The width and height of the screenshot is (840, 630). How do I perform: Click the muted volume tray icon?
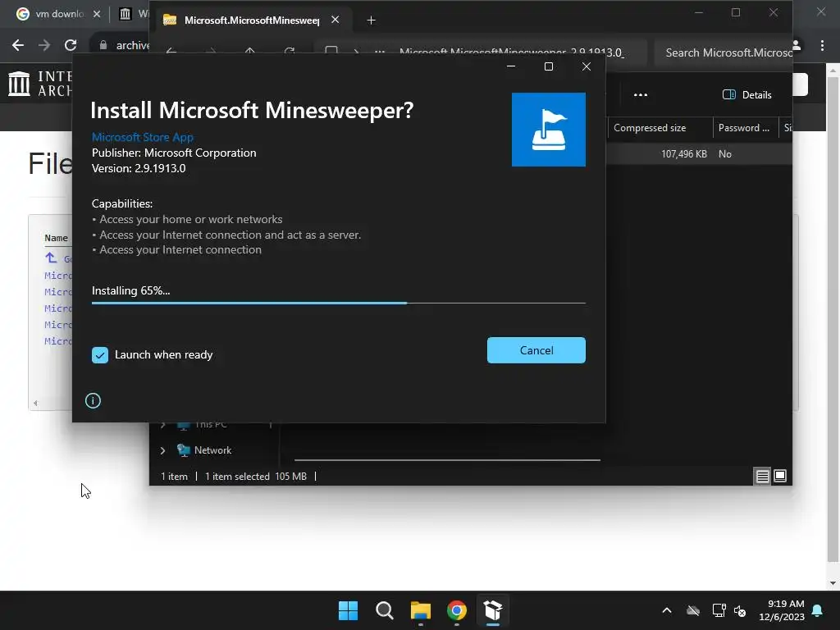(741, 610)
